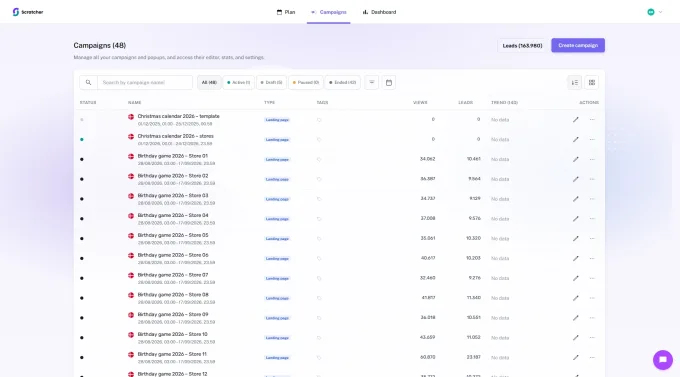Edit Birthday game 2026 – Store 06

point(575,259)
